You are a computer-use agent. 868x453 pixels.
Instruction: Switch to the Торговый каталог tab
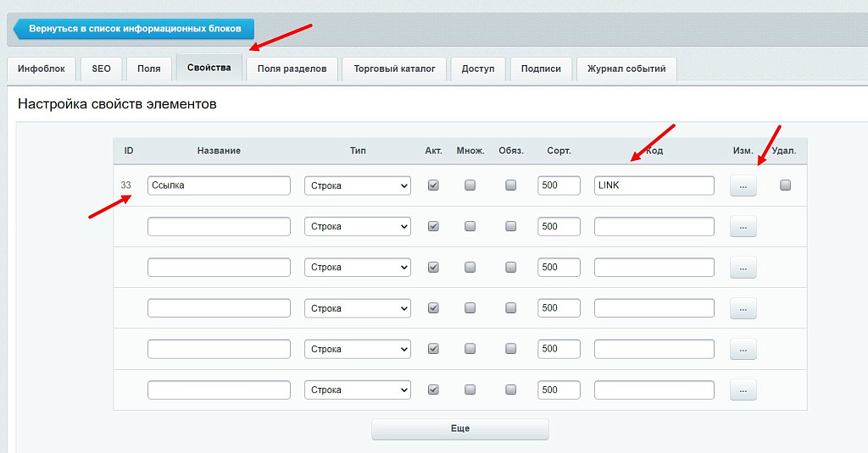(394, 69)
